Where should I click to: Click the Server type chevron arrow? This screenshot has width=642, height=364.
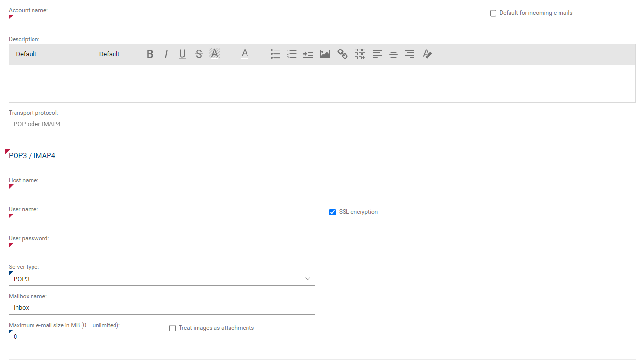coord(307,279)
